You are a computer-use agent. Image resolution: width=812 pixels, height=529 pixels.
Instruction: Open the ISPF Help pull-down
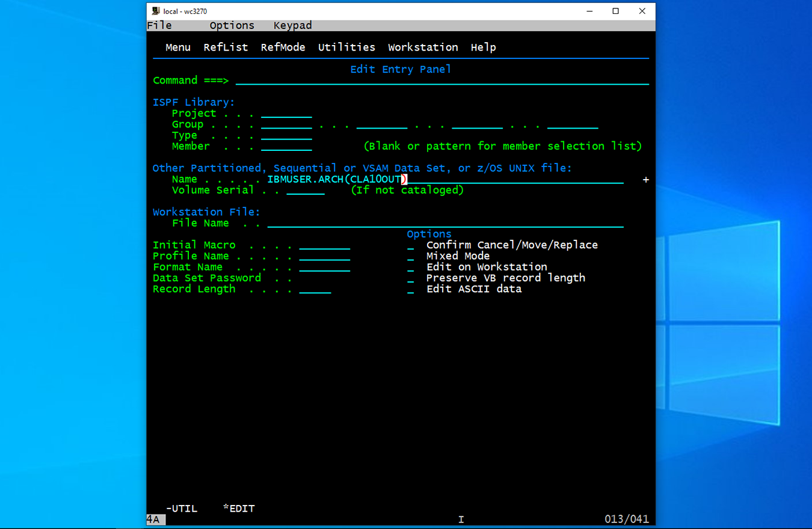(483, 47)
